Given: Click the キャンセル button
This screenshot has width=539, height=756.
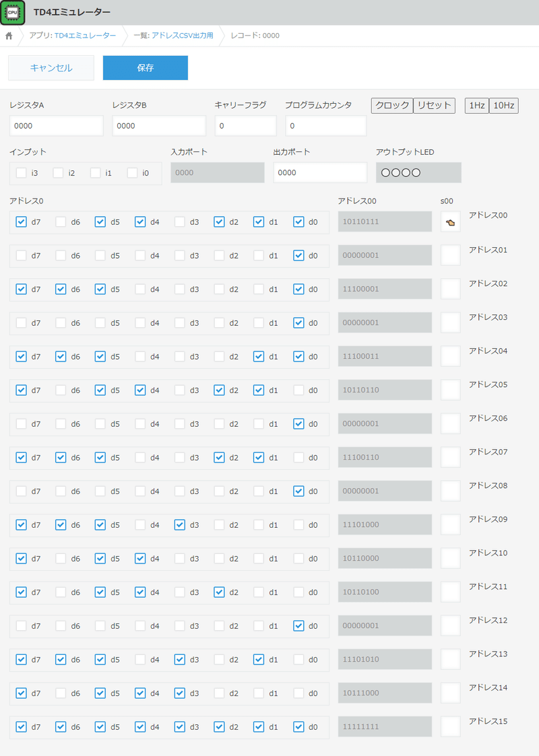Looking at the screenshot, I should coord(51,68).
